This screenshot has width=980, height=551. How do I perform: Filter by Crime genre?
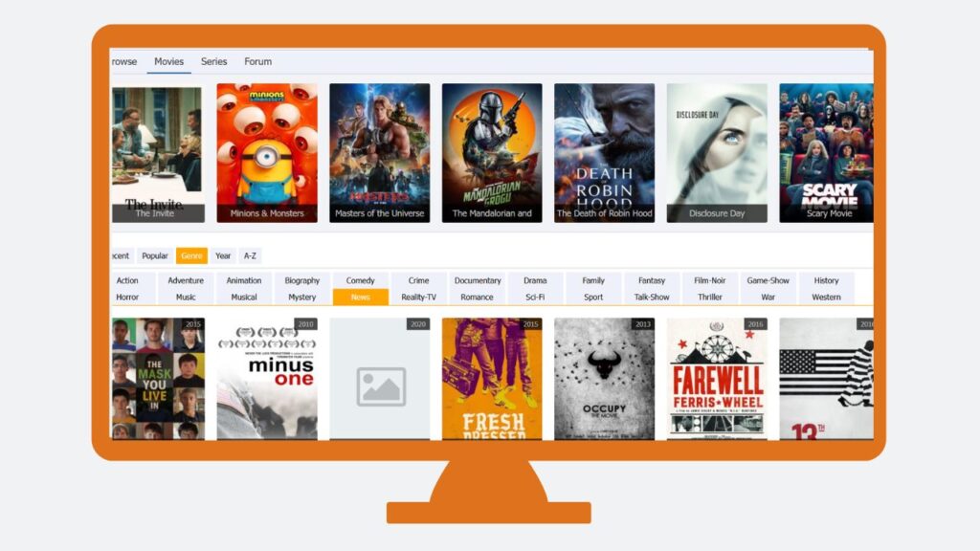coord(419,280)
